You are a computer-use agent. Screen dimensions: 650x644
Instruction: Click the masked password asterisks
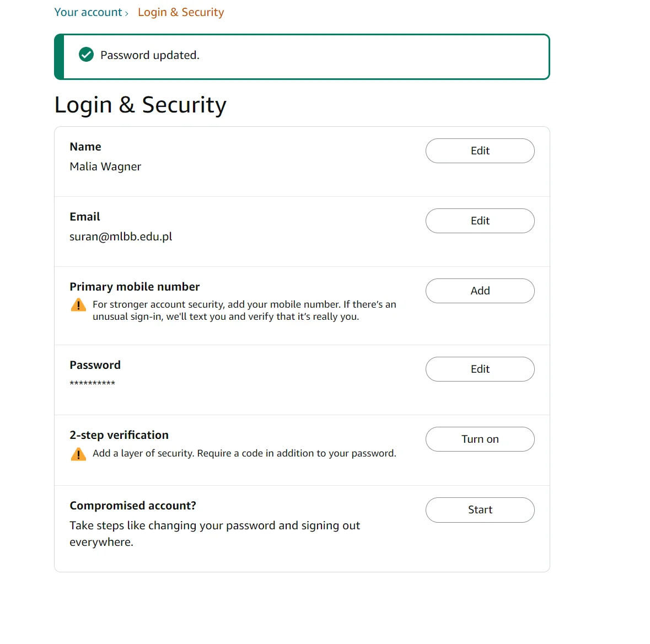click(93, 384)
